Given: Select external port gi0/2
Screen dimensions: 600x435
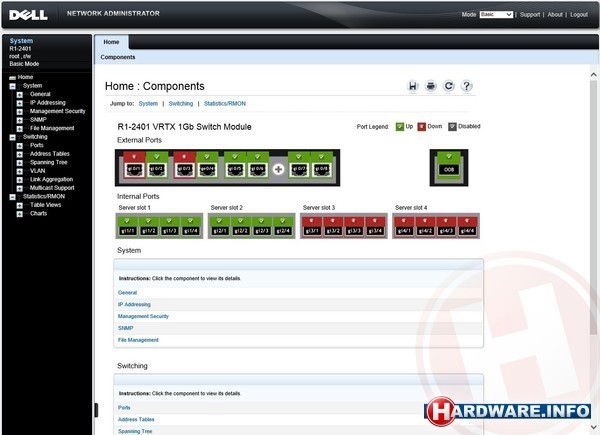Looking at the screenshot, I should pyautogui.click(x=157, y=165).
